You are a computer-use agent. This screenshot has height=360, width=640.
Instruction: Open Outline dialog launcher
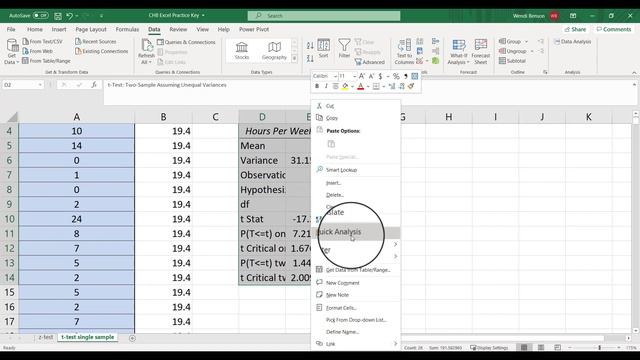click(x=545, y=72)
